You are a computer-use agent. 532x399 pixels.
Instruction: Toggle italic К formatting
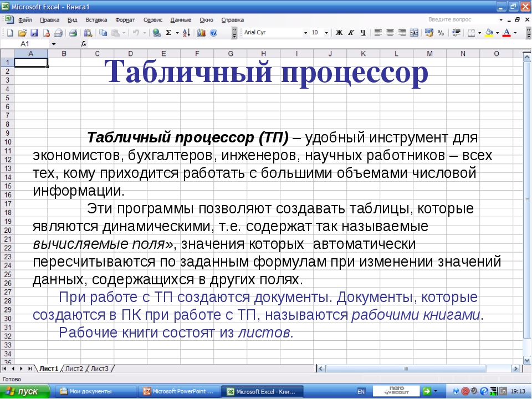[351, 33]
